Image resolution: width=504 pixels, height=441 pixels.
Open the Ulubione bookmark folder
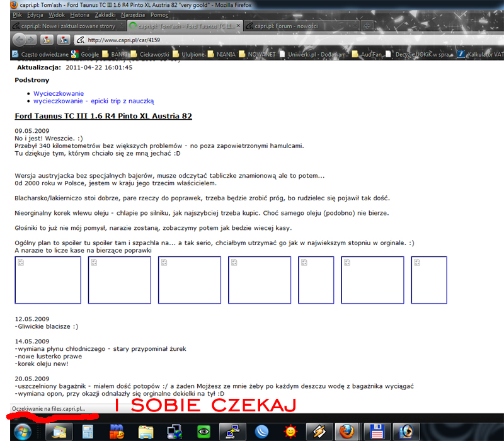[188, 54]
